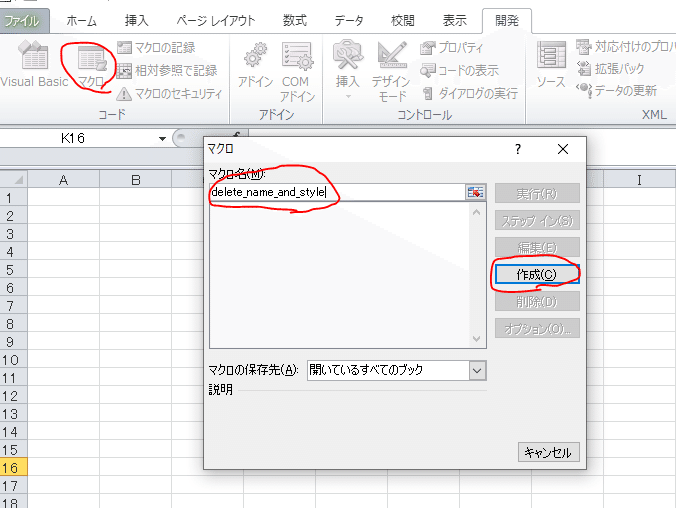The width and height of the screenshot is (676, 508).
Task: Open マクロのセキュリティ (Macro Security) settings
Action: (x=170, y=93)
